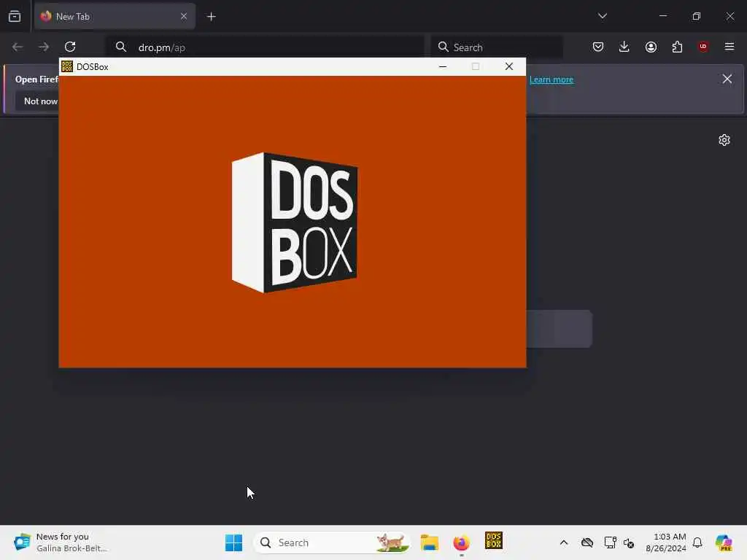This screenshot has height=560, width=747.
Task: Open Firefox View recent browsing icon
Action: pyautogui.click(x=15, y=16)
